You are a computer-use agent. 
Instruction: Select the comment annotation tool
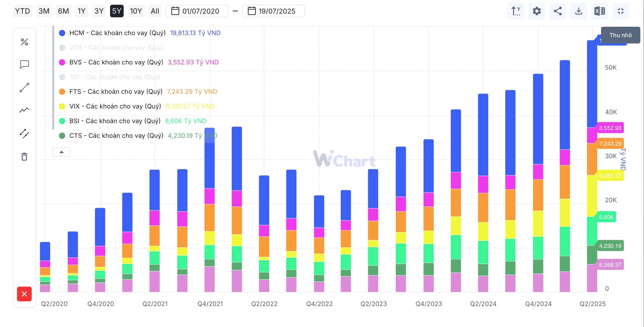pyautogui.click(x=24, y=64)
